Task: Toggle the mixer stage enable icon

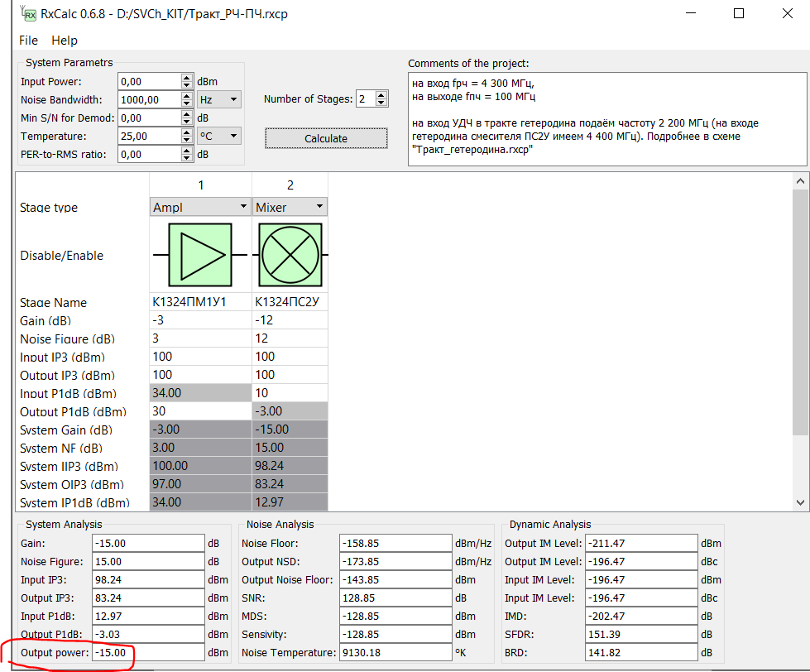Action: point(290,255)
